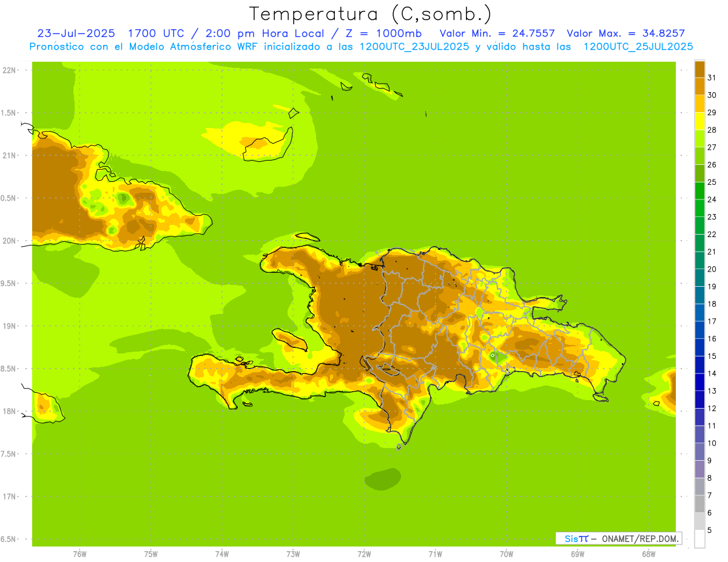Pick the white legend swatch below 5

[699, 539]
